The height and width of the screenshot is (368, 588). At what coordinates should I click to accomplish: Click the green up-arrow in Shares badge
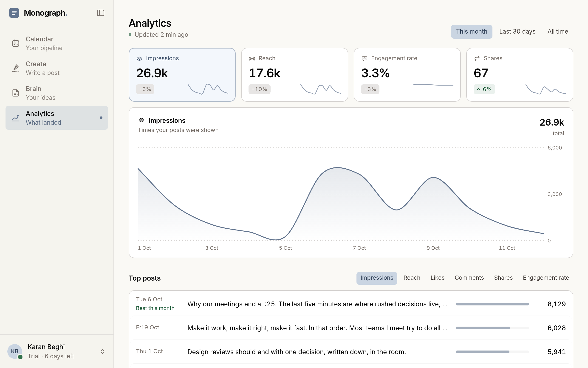pyautogui.click(x=478, y=89)
